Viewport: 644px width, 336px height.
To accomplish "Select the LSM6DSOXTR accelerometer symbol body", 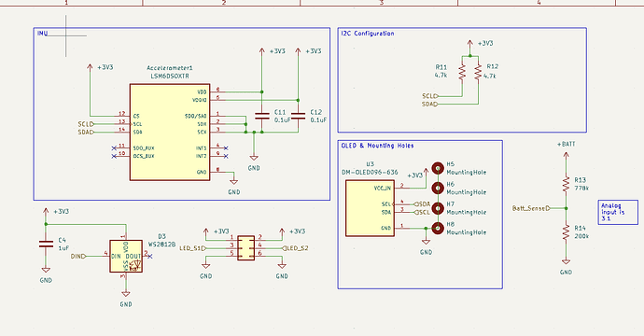I will coord(170,133).
